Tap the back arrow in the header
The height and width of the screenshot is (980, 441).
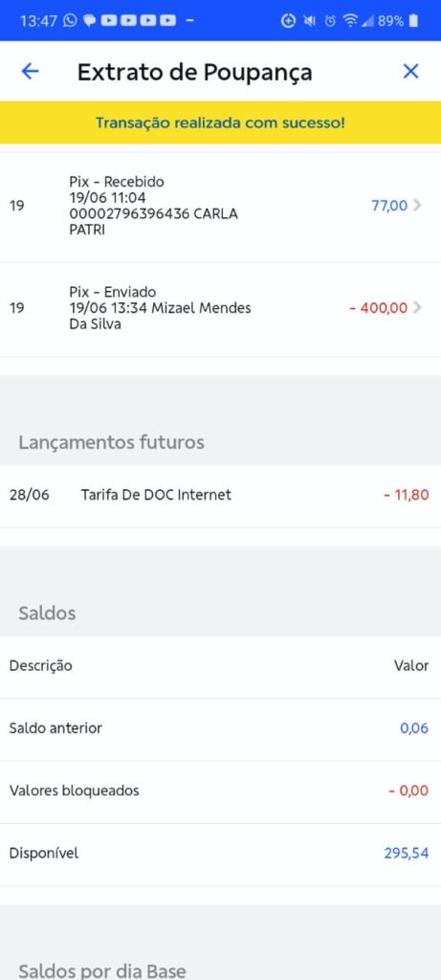(x=30, y=71)
